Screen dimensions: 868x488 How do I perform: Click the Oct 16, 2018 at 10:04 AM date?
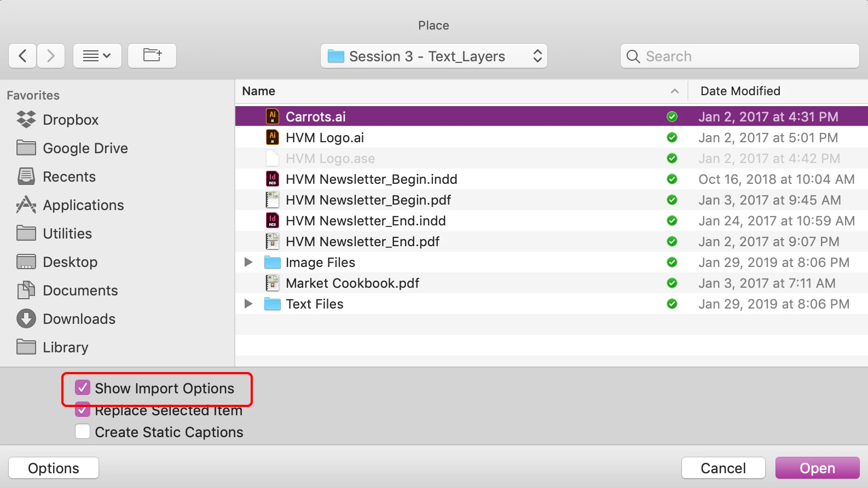click(776, 179)
